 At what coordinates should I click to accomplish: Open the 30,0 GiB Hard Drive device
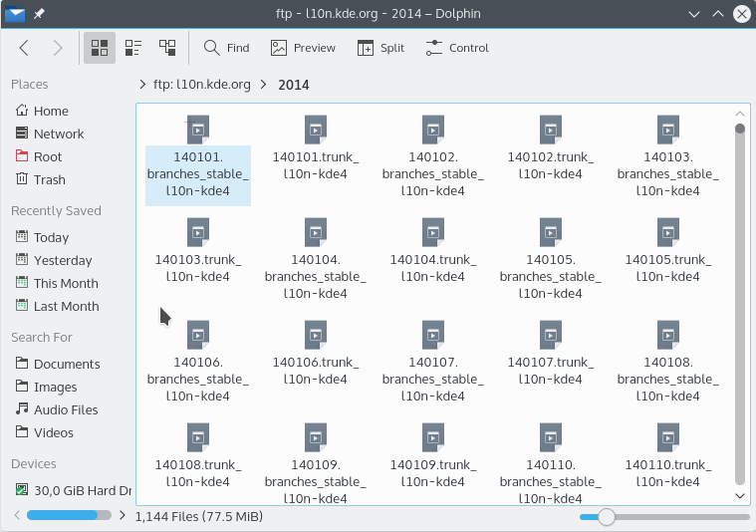click(82, 490)
